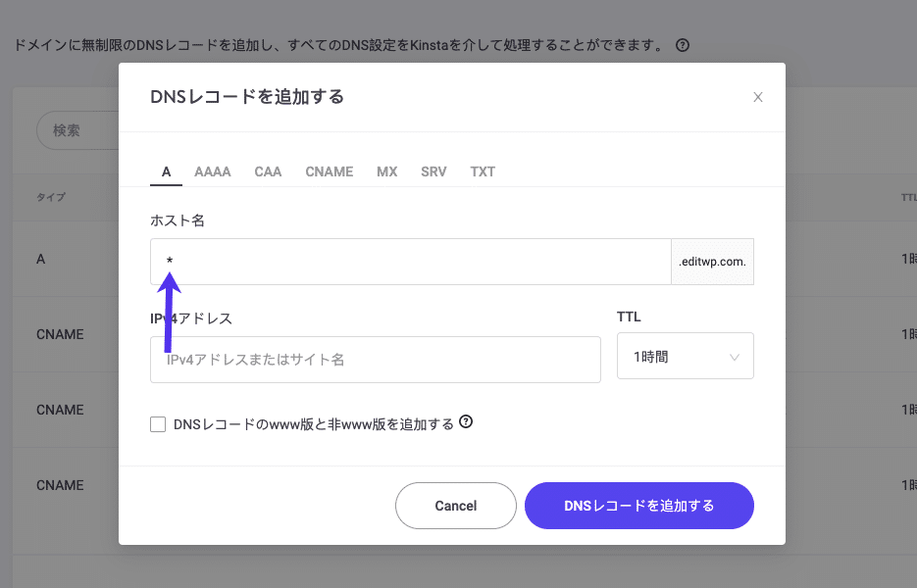Screen dimensions: 917x588
Task: Select the CAA record type
Action: pos(267,171)
